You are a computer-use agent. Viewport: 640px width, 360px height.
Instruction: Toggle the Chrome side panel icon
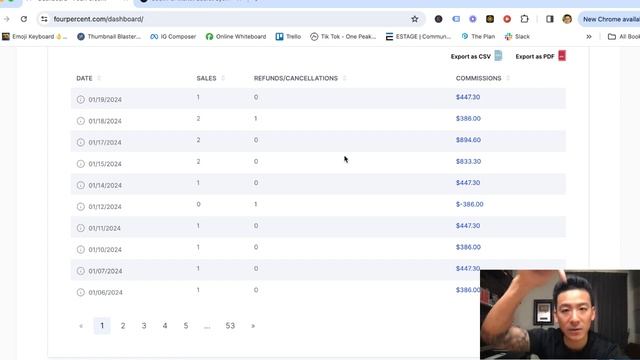click(550, 19)
